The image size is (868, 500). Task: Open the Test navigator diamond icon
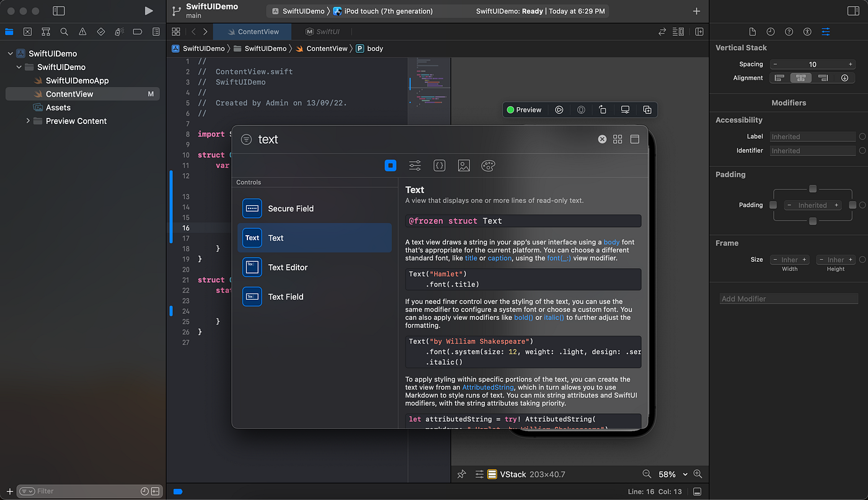click(101, 31)
